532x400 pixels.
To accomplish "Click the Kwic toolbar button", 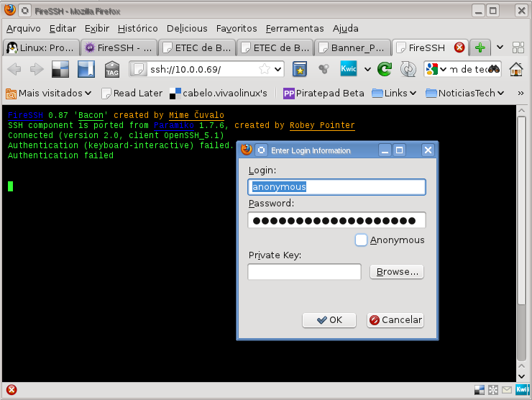I will (349, 70).
